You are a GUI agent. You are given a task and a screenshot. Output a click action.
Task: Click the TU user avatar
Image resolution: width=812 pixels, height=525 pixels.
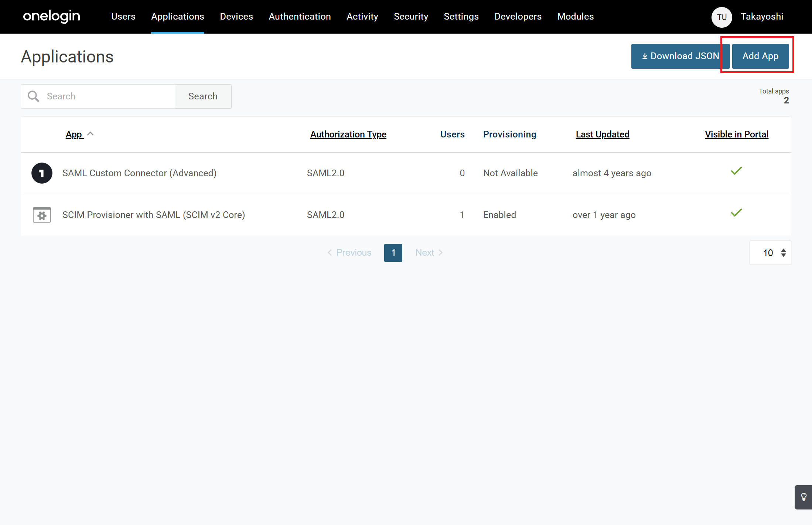tap(721, 17)
